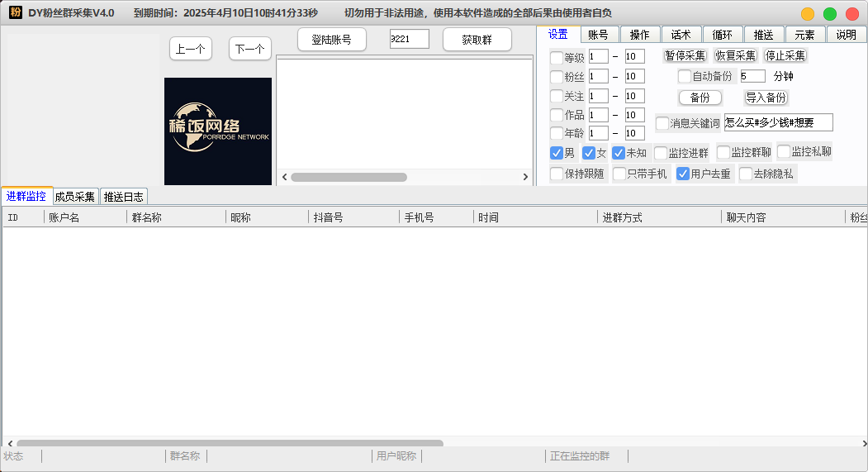Enable the 自动备份 checkbox
The width and height of the screenshot is (868, 472).
tap(685, 76)
